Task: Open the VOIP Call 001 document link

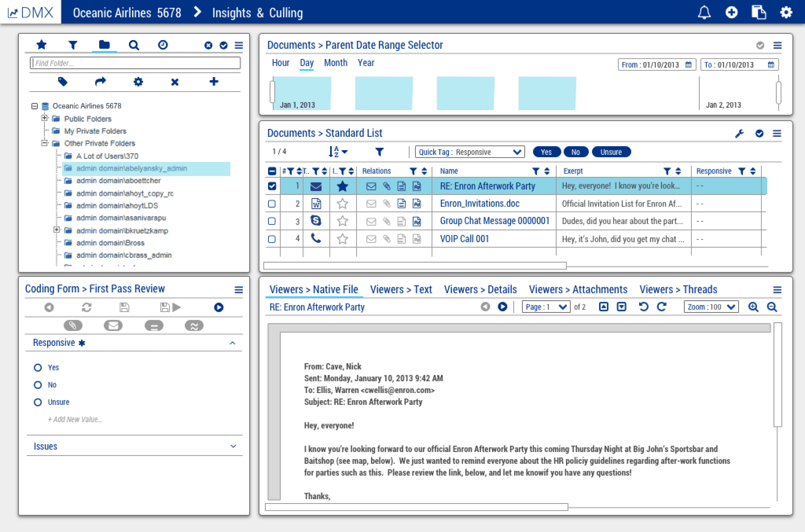Action: coord(464,239)
